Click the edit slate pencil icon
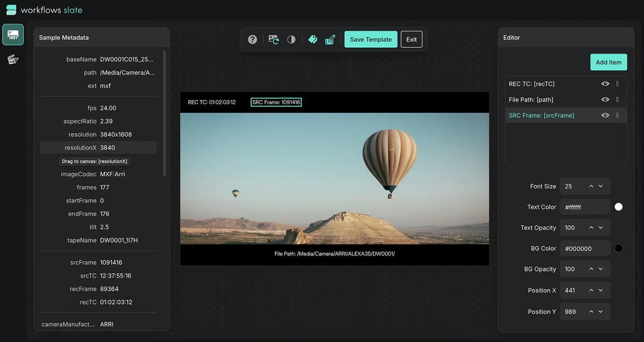This screenshot has width=644, height=342. (x=330, y=39)
